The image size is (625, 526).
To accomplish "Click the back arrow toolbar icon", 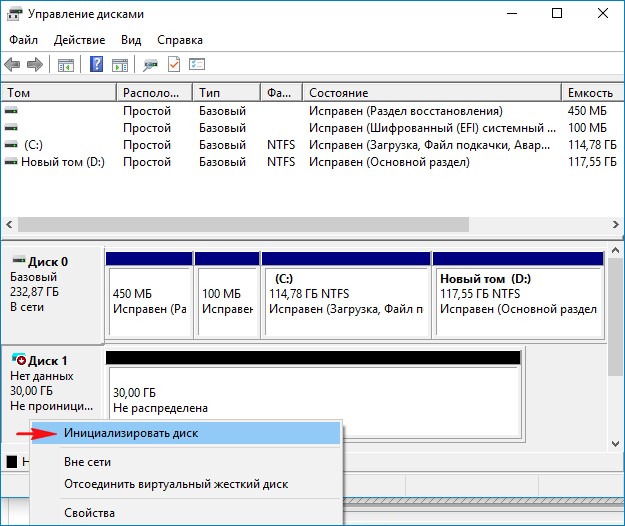I will pyautogui.click(x=13, y=65).
